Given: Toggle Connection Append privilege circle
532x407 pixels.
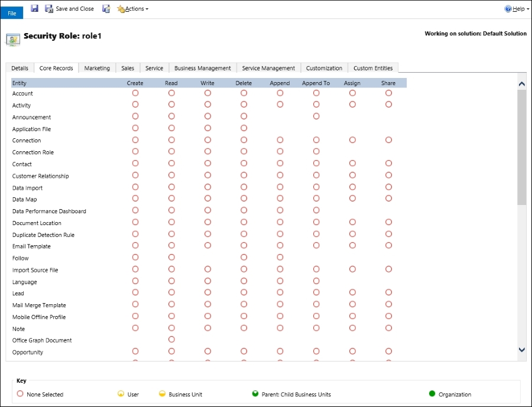Looking at the screenshot, I should [x=280, y=140].
